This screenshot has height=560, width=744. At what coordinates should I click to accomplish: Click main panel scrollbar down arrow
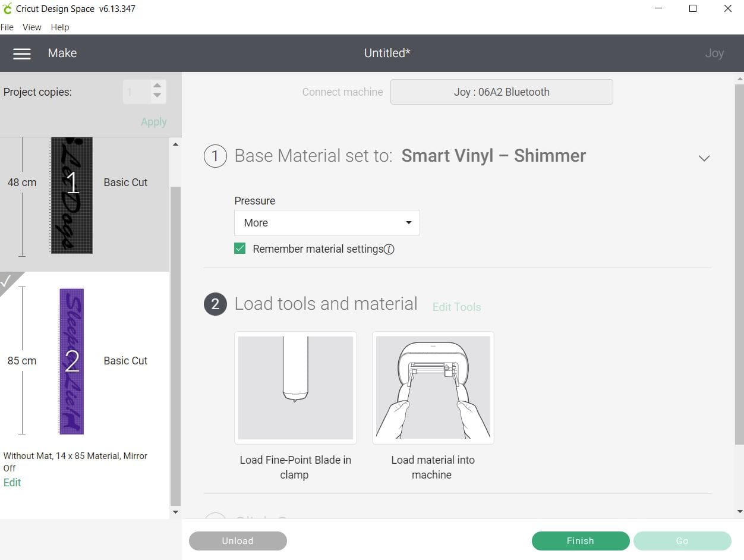click(739, 512)
